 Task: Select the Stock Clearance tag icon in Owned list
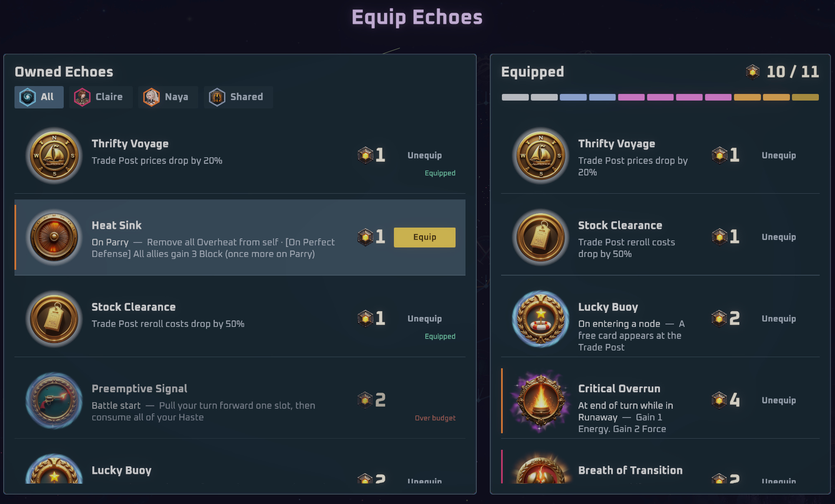[x=54, y=319]
